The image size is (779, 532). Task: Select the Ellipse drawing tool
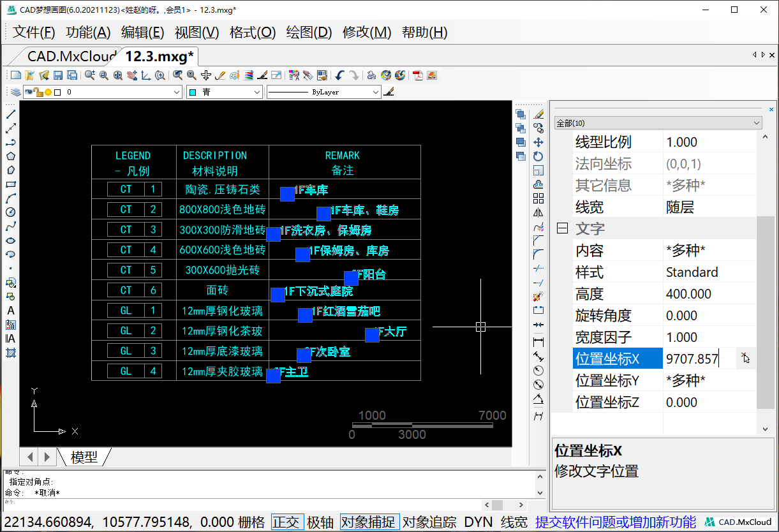coord(10,240)
